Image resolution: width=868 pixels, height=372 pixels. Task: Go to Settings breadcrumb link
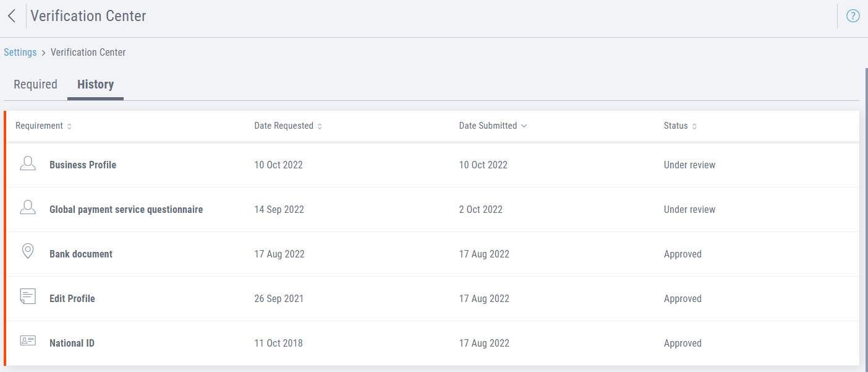20,53
